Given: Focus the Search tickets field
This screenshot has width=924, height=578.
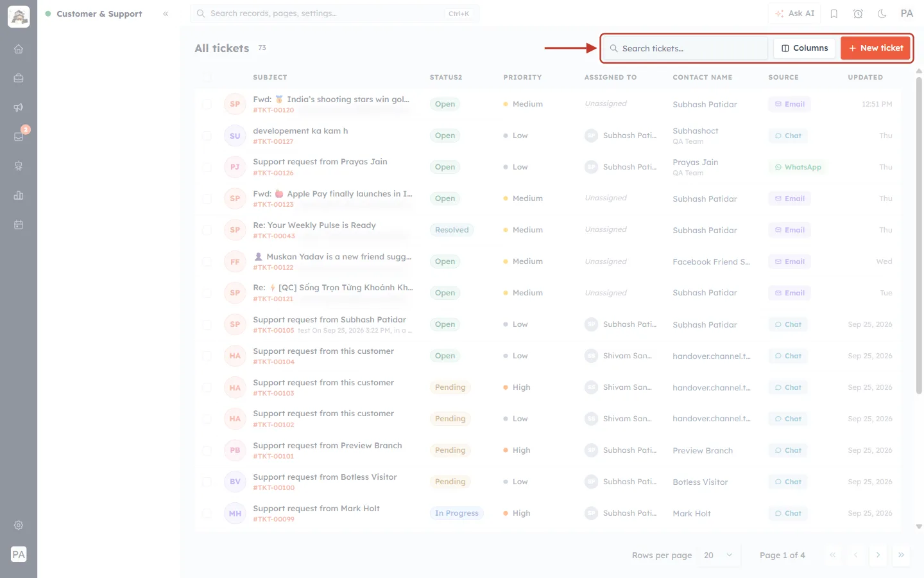Looking at the screenshot, I should [x=685, y=48].
